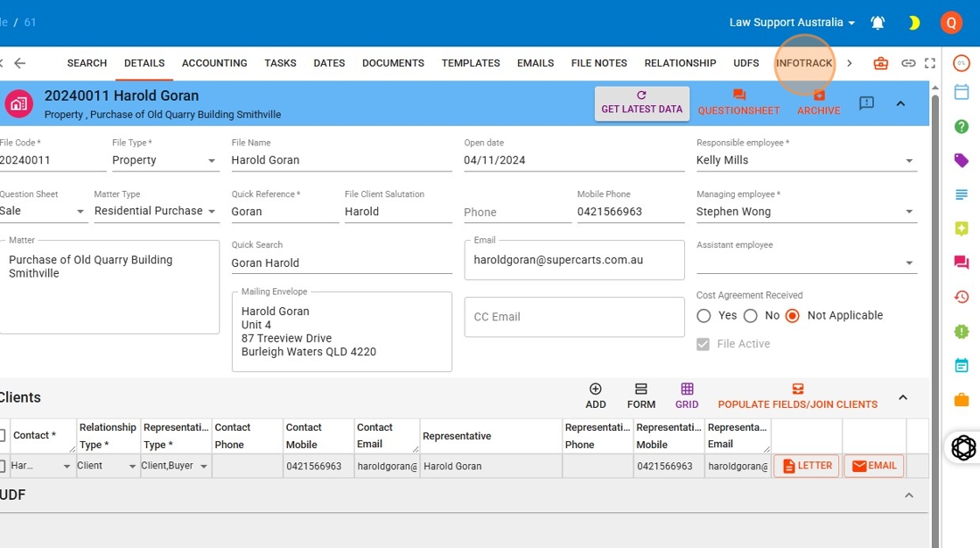980x548 pixels.
Task: Collapse the Clients section
Action: coord(903,398)
